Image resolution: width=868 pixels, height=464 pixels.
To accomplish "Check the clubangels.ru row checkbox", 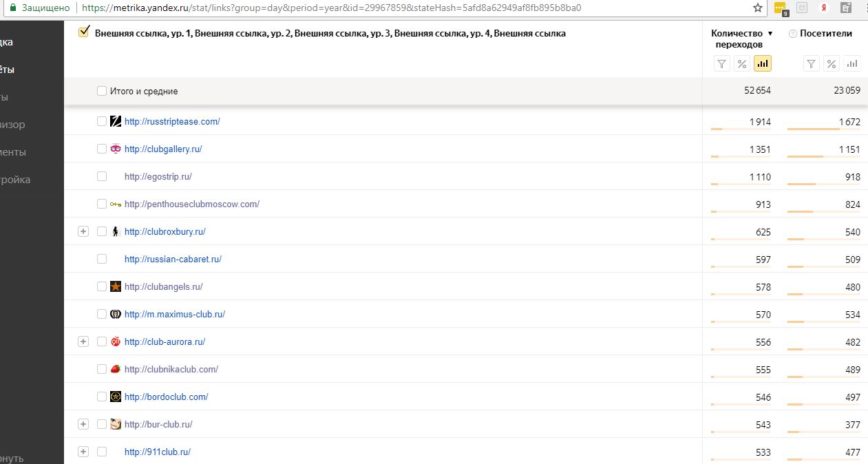I will tap(102, 286).
